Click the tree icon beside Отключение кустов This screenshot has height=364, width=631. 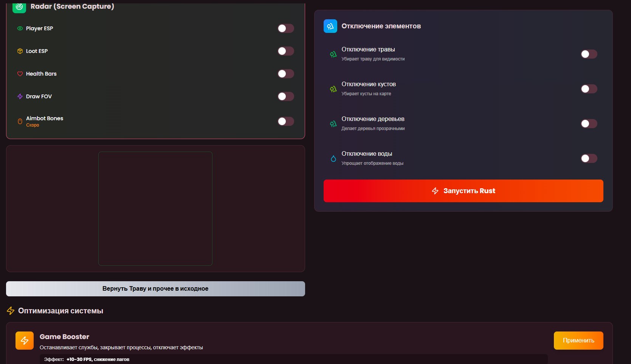[333, 89]
